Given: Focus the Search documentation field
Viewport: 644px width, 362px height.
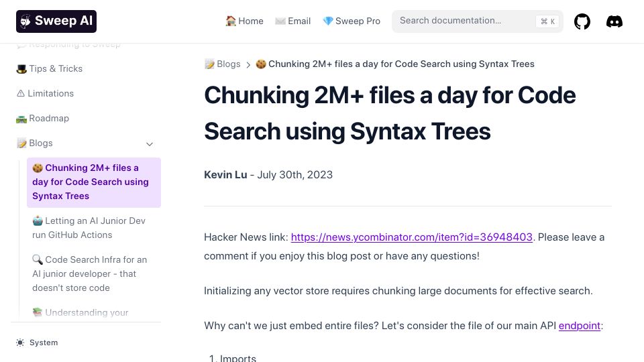Looking at the screenshot, I should click(x=477, y=21).
